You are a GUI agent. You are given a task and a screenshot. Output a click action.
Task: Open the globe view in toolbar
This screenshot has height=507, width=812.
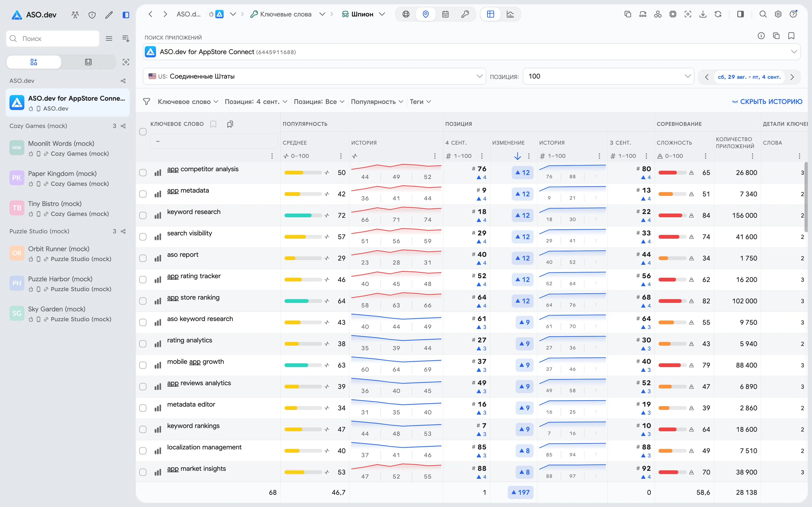(406, 14)
